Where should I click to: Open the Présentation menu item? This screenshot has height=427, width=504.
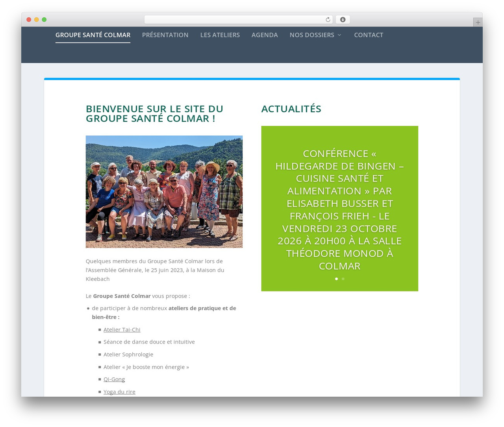165,35
